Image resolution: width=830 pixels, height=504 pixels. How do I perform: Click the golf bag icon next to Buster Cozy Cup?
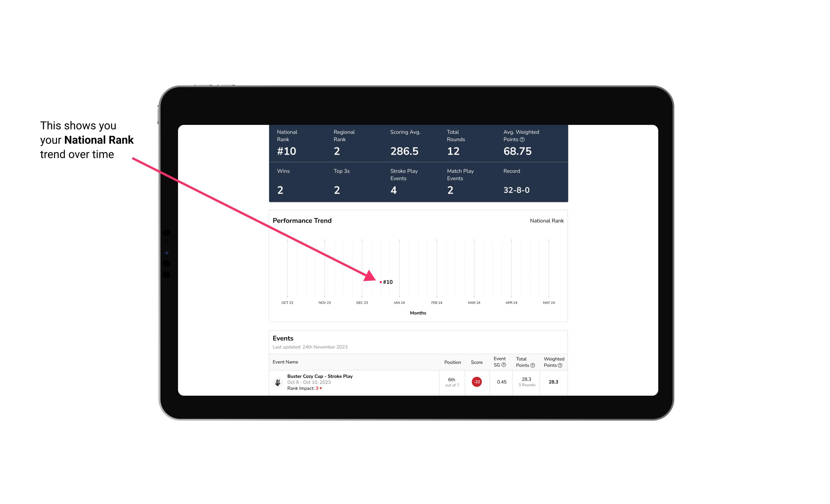(278, 381)
